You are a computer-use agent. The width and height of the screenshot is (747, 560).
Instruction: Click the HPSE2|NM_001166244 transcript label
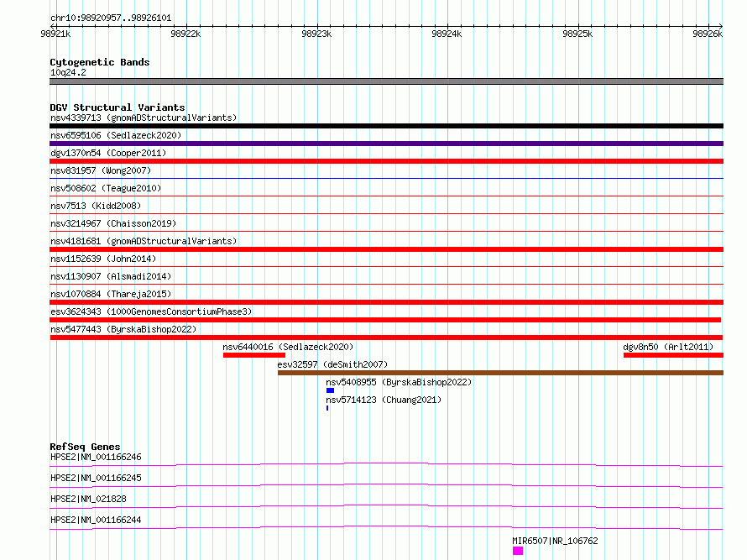pyautogui.click(x=96, y=520)
